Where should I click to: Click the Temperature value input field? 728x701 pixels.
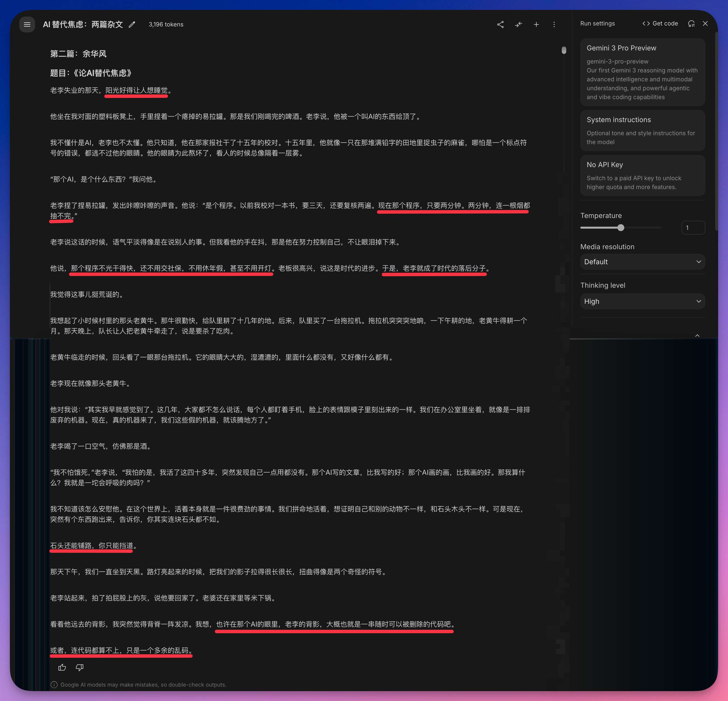click(x=693, y=227)
